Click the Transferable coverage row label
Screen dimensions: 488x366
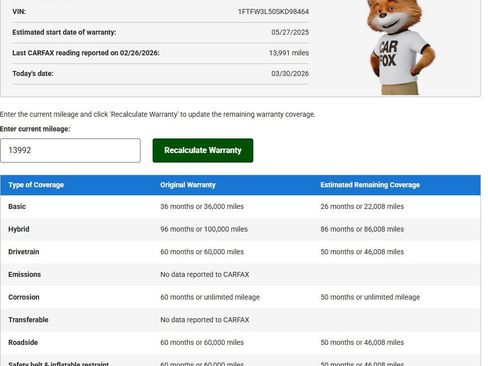click(28, 320)
